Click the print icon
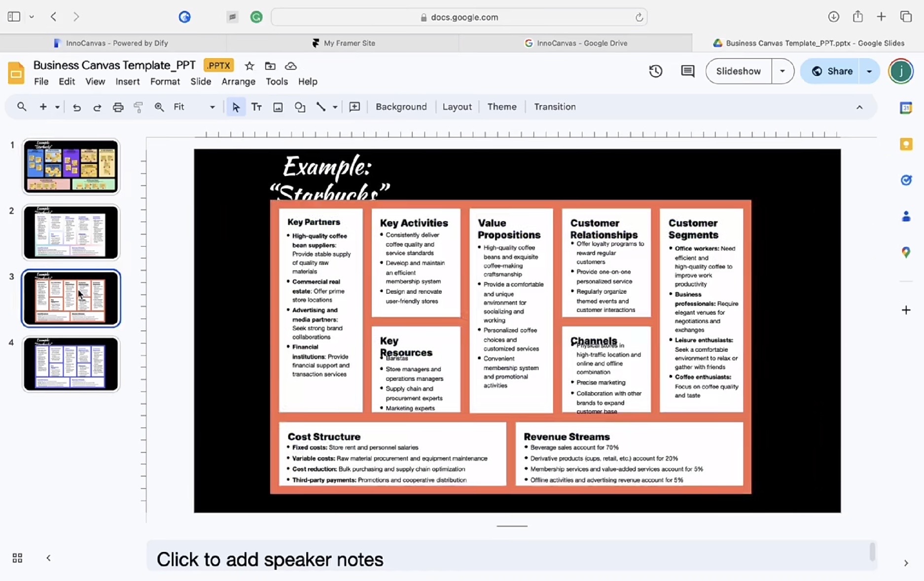Viewport: 924px width, 581px height. pos(118,107)
